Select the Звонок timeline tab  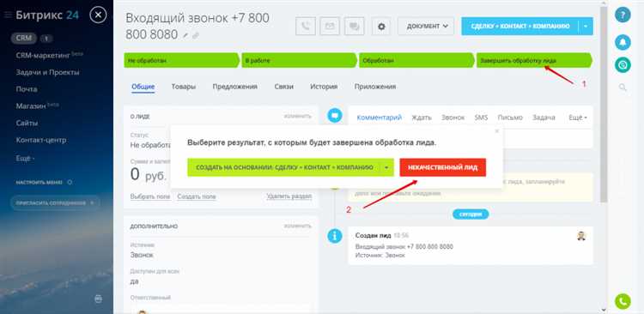pos(453,118)
